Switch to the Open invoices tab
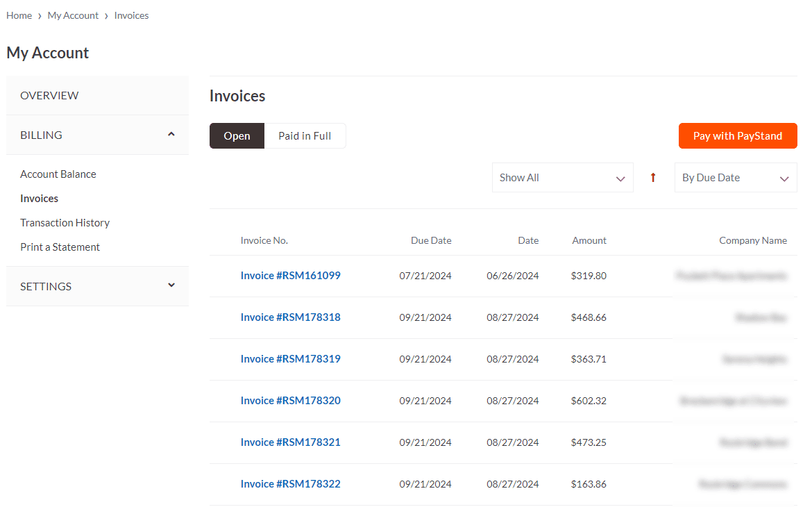812x507 pixels. (237, 136)
